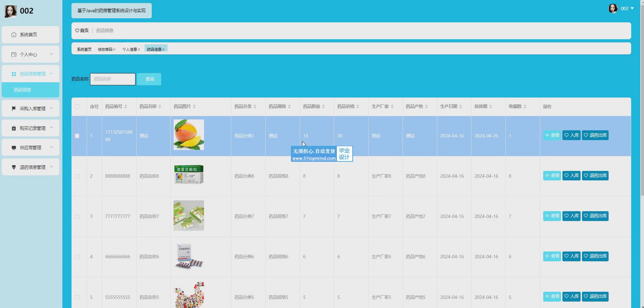The height and width of the screenshot is (308, 644).
Task: Click 入库 for 药品名称5
Action: [x=572, y=297]
